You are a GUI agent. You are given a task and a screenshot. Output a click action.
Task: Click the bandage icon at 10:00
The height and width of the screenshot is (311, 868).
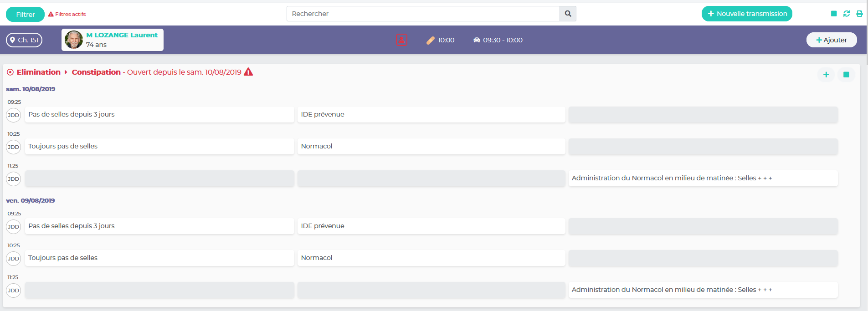tap(431, 41)
